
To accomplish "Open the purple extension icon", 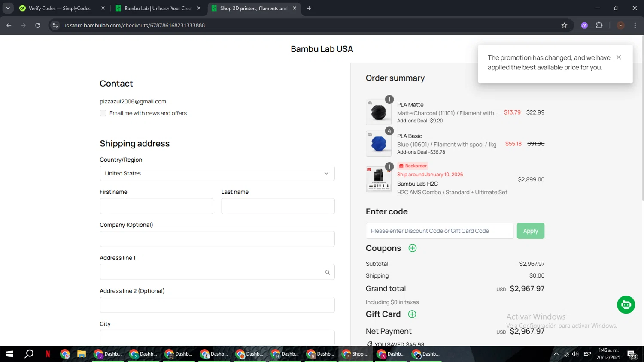I will pyautogui.click(x=584, y=25).
